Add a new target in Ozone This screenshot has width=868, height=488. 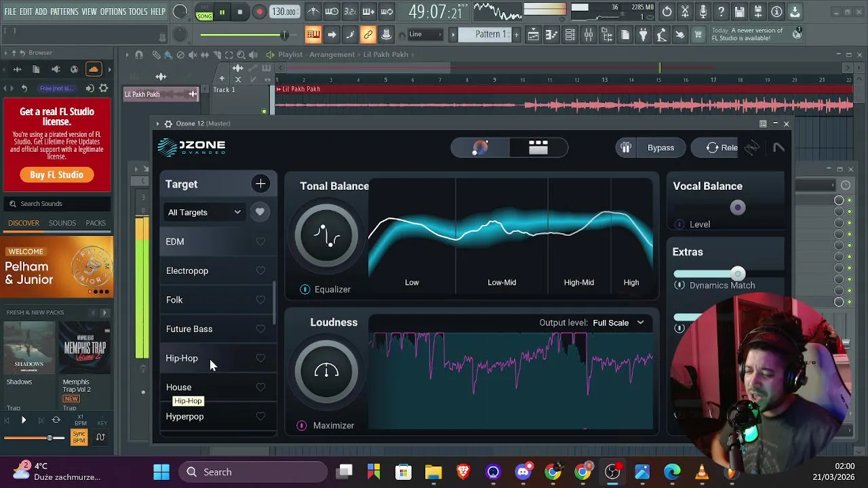pos(260,184)
